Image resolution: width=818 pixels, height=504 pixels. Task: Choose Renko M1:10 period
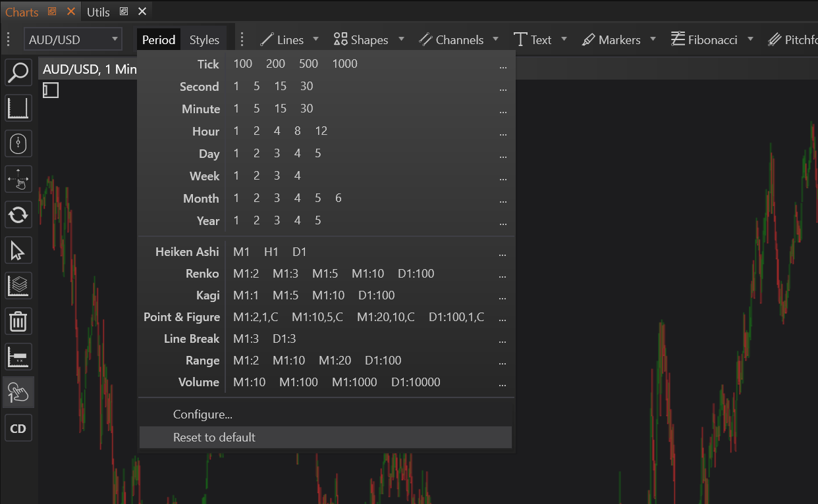368,274
